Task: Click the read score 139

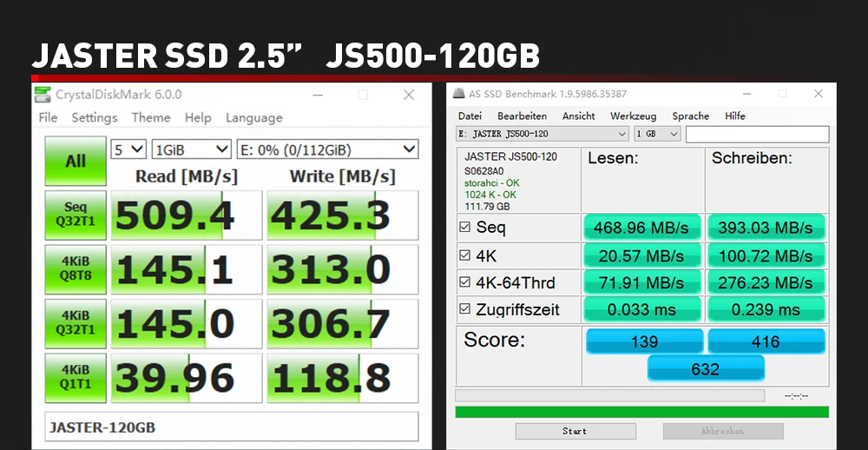Action: 644,341
